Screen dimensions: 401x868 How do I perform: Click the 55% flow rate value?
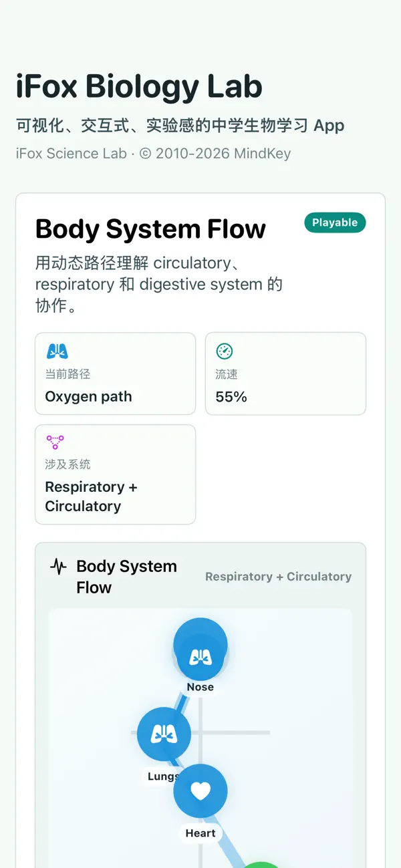coord(231,396)
